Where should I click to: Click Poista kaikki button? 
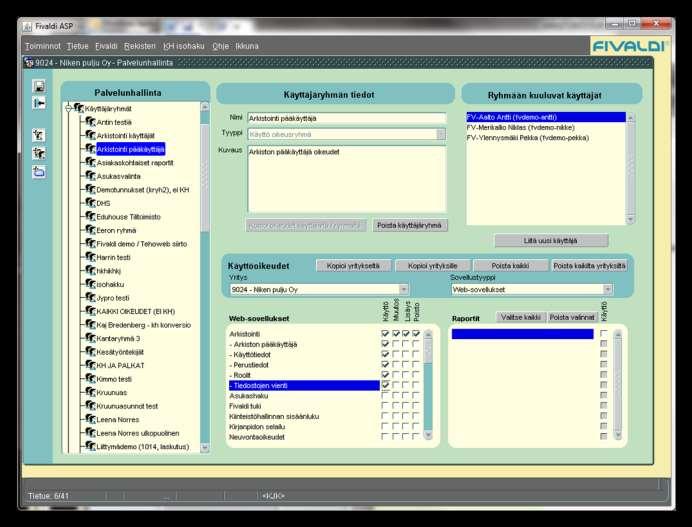click(x=510, y=266)
